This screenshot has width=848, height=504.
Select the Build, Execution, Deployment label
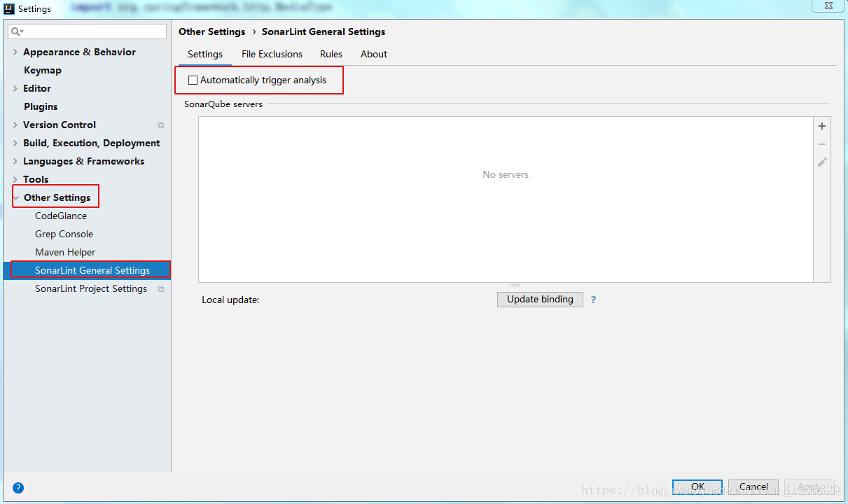(x=92, y=143)
